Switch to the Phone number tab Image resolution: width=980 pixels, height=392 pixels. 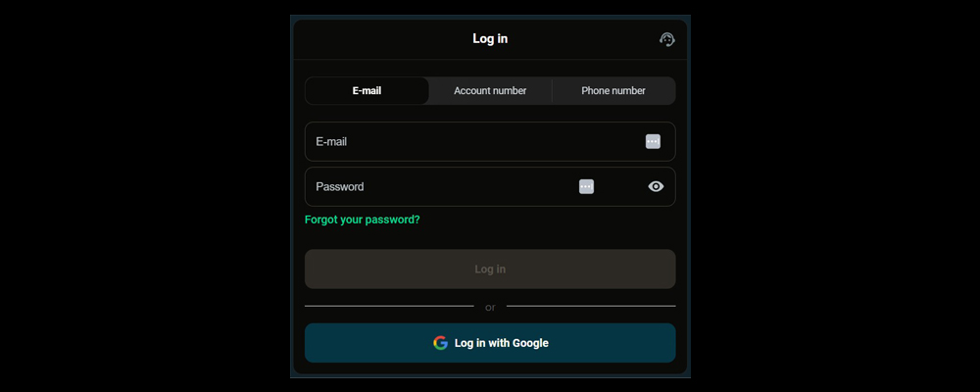coord(613,91)
